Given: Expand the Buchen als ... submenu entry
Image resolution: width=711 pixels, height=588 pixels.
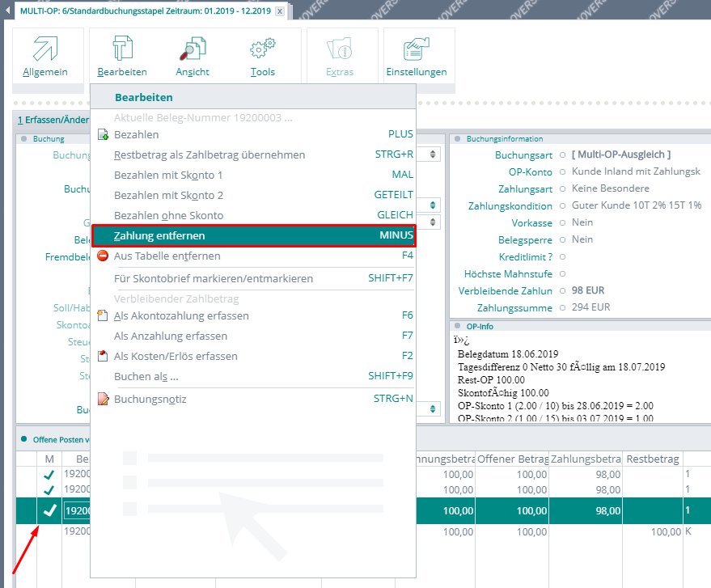Looking at the screenshot, I should (146, 377).
